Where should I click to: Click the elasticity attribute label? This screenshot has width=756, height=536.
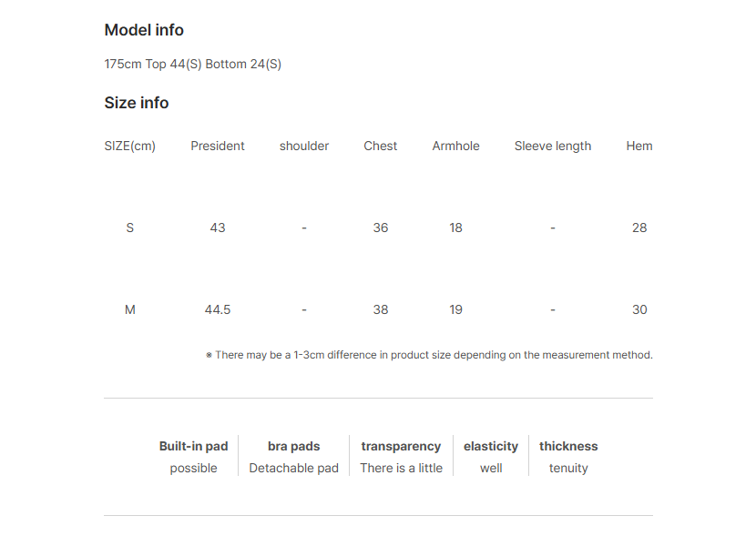(x=491, y=447)
